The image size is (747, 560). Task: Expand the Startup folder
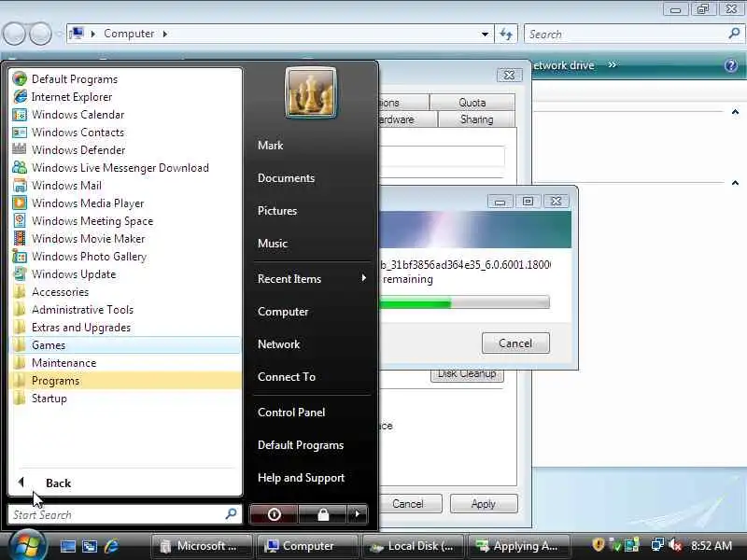(x=126, y=399)
